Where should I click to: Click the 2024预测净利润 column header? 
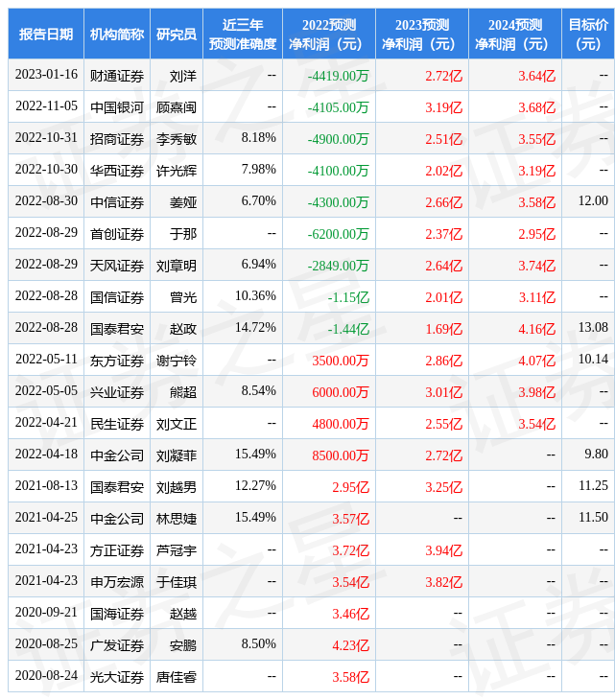[x=515, y=34]
